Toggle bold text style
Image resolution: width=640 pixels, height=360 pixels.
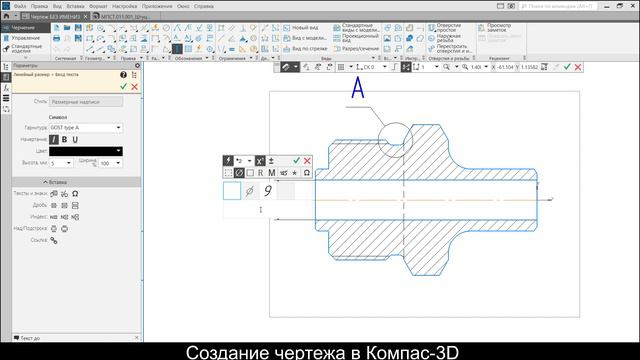click(64, 140)
